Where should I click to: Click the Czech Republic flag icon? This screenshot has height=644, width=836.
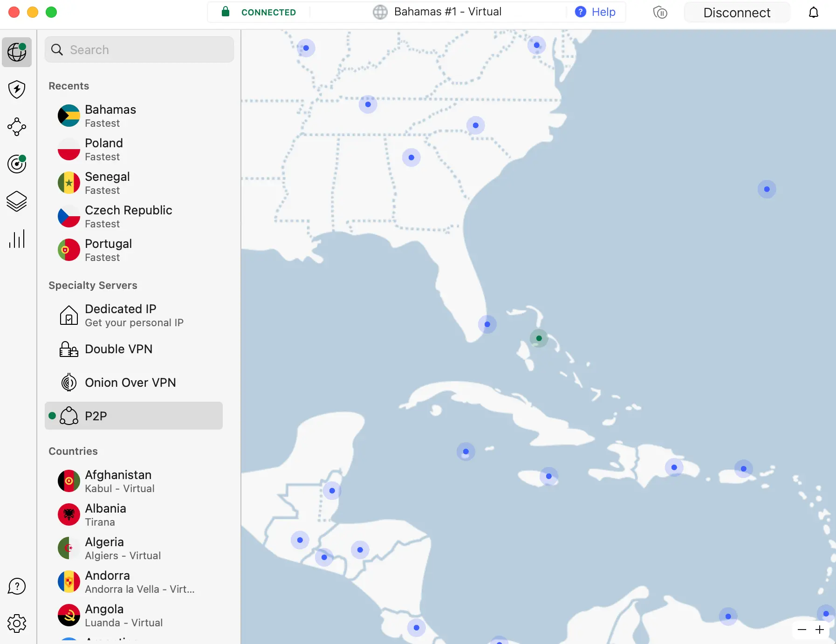[x=69, y=216]
